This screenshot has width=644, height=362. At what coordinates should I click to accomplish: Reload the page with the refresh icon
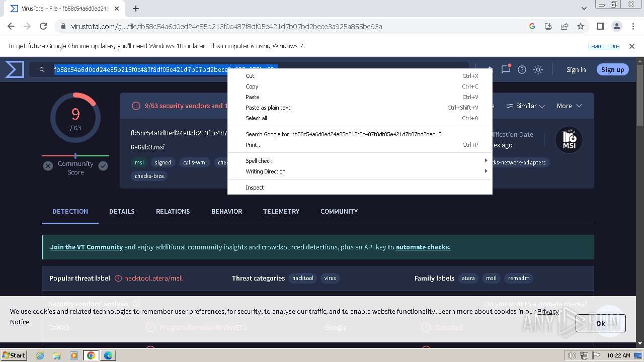click(x=43, y=26)
